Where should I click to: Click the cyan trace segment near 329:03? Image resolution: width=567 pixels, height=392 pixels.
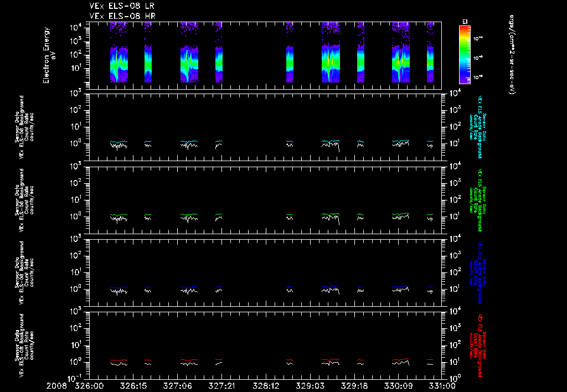click(331, 141)
